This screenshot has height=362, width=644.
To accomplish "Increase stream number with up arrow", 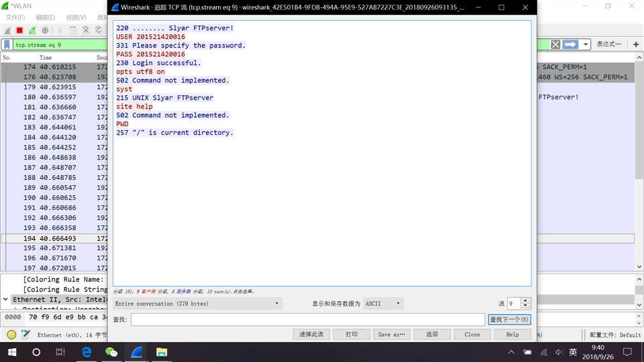I will tap(525, 301).
